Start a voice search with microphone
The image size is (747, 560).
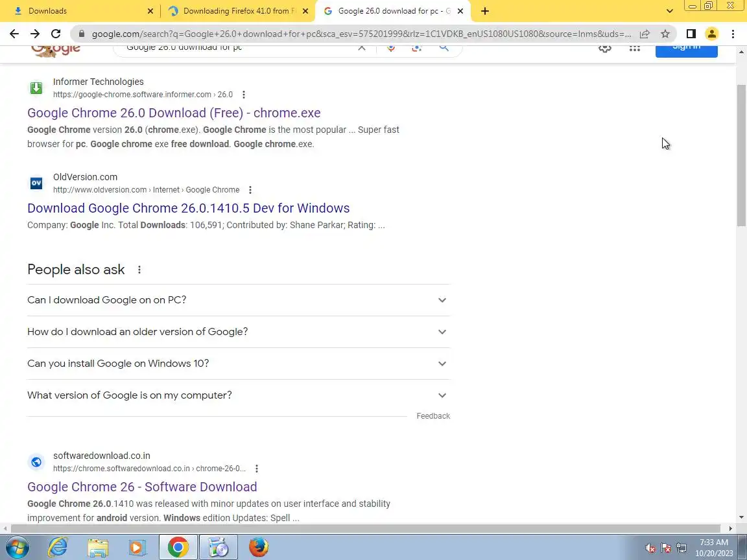coord(391,47)
